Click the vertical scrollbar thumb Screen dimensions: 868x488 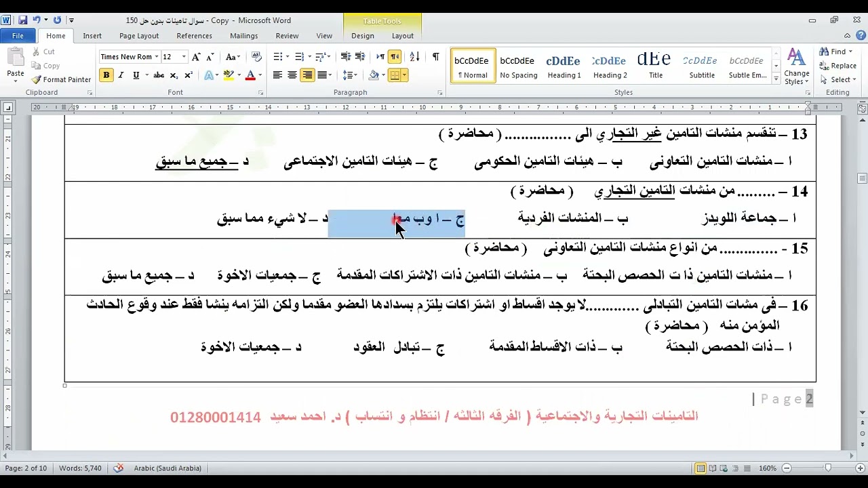point(863,179)
